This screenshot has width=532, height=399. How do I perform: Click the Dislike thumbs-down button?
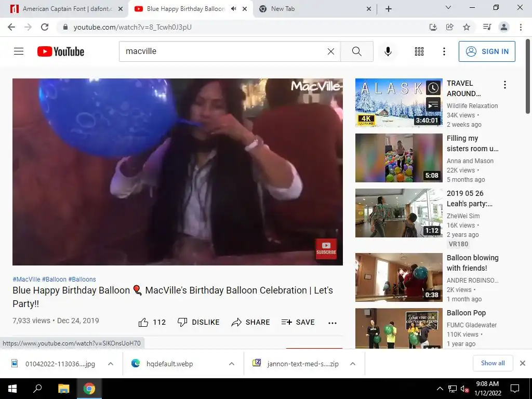pos(198,322)
